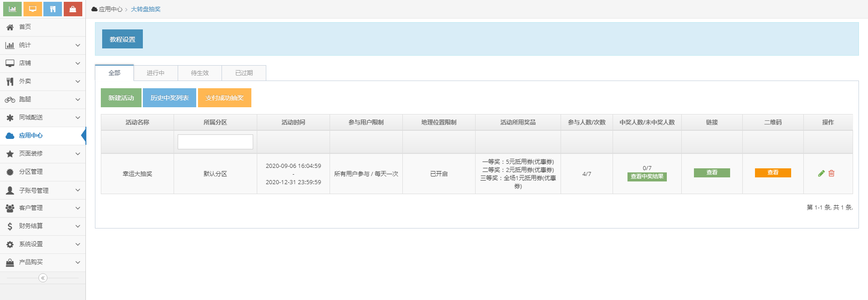Expand the 财务结算 sidebar menu
This screenshot has height=300, width=868.
click(x=42, y=226)
